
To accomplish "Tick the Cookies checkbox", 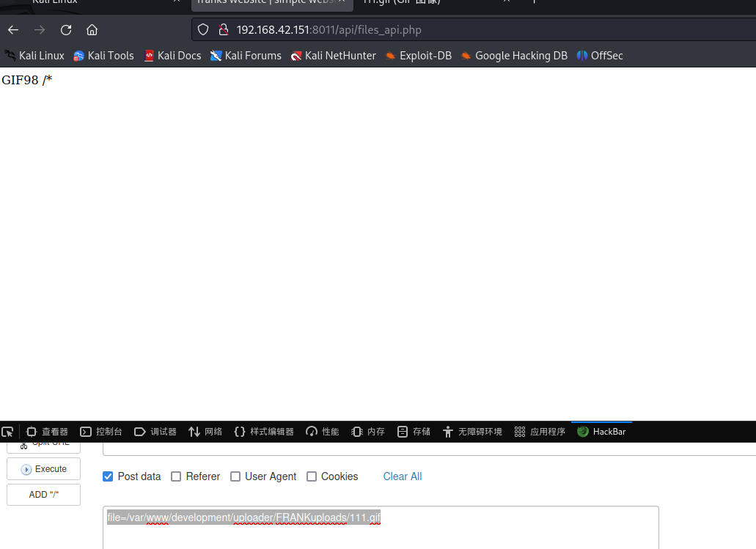I will coord(312,476).
